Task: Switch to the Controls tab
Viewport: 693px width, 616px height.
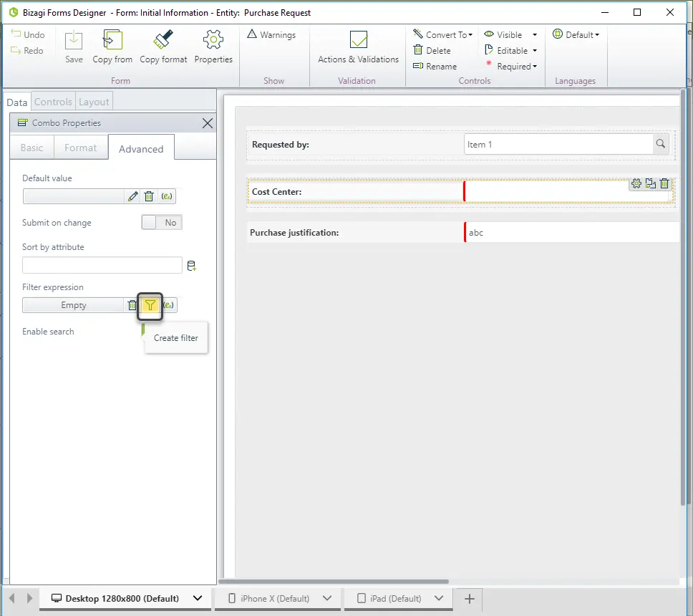Action: tap(53, 102)
